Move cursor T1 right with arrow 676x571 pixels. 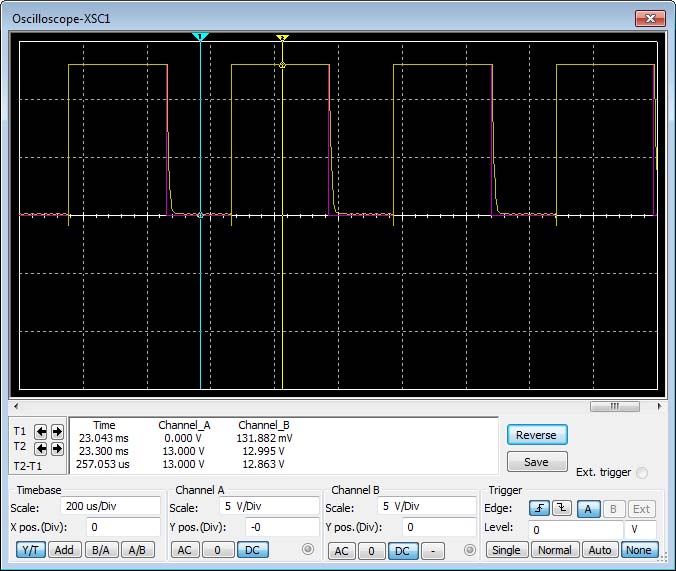pyautogui.click(x=57, y=432)
